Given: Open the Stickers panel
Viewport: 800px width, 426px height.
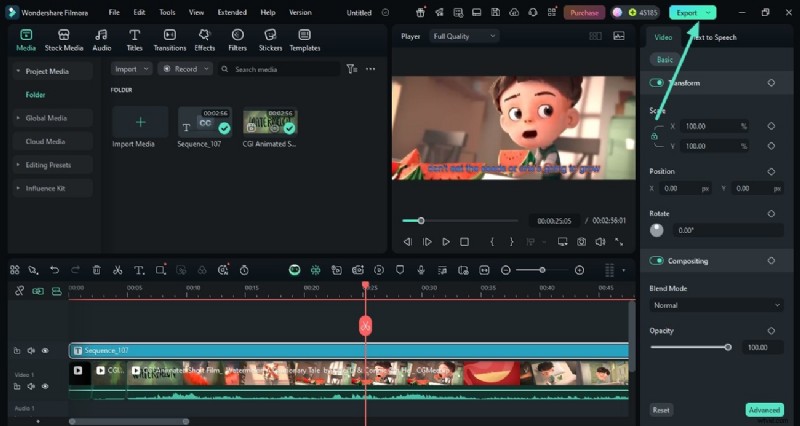Looking at the screenshot, I should coord(270,39).
